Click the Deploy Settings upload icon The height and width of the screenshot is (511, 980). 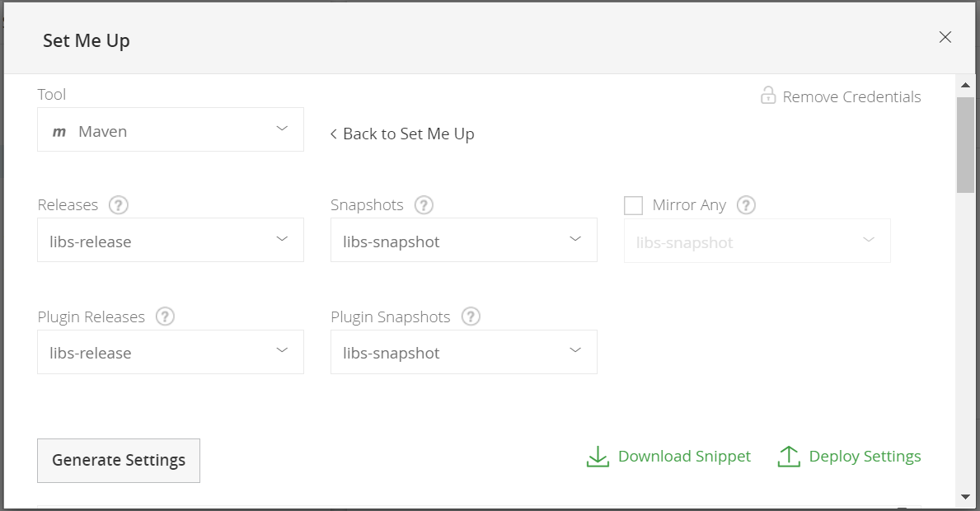click(789, 457)
